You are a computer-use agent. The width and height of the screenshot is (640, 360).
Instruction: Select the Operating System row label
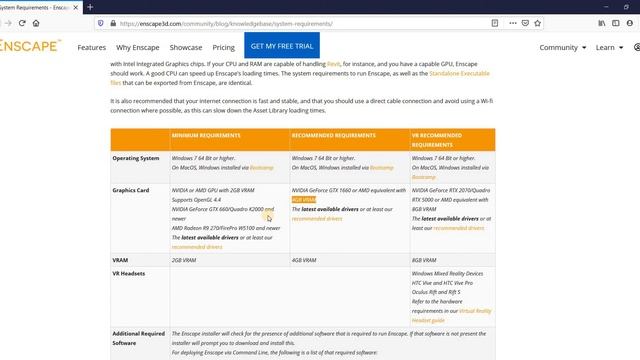click(136, 158)
